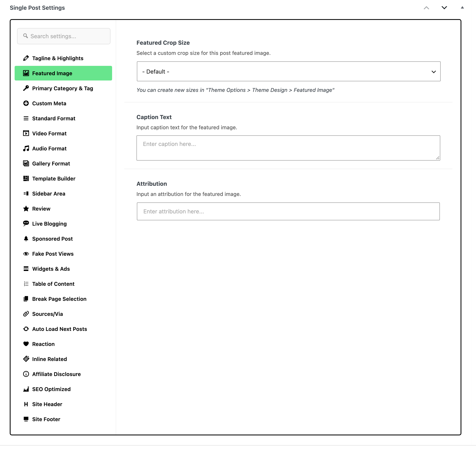Click the Single Post Settings panel title
Viewport: 476px width, 450px height.
(x=37, y=8)
